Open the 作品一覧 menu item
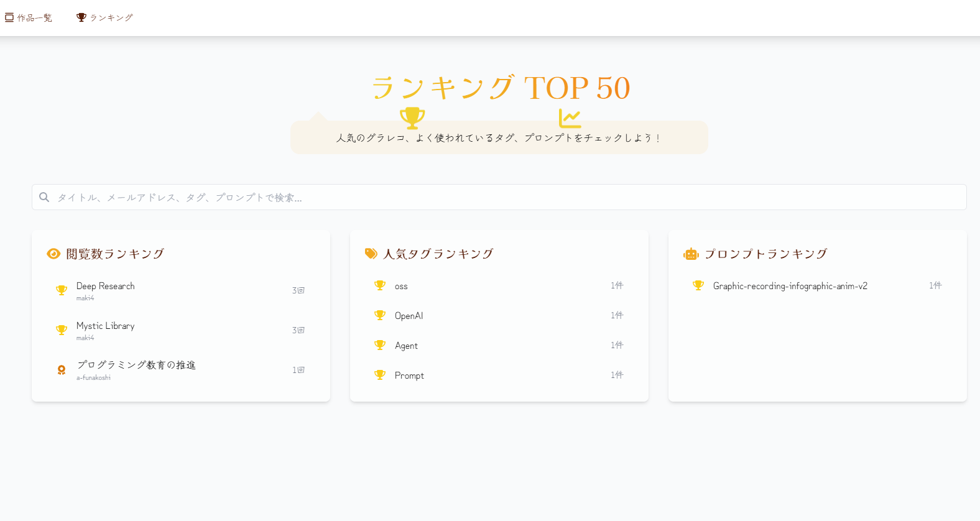 coord(29,17)
